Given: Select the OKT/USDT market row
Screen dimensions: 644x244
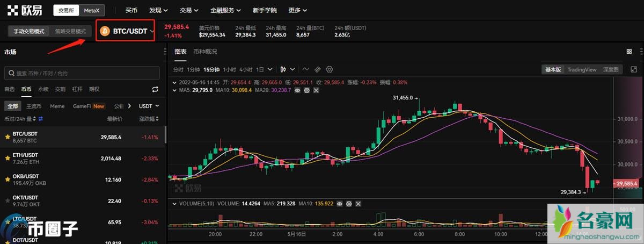Looking at the screenshot, I should (x=82, y=201).
